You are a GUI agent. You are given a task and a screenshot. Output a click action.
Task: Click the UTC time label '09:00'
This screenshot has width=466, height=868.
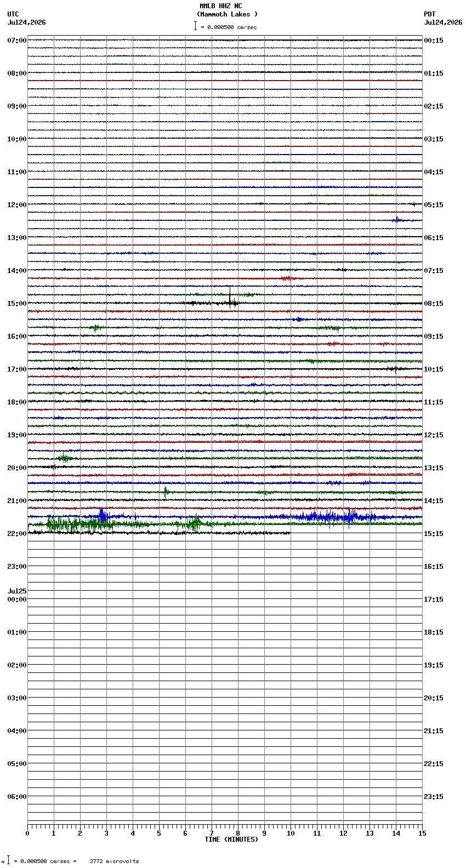17,106
